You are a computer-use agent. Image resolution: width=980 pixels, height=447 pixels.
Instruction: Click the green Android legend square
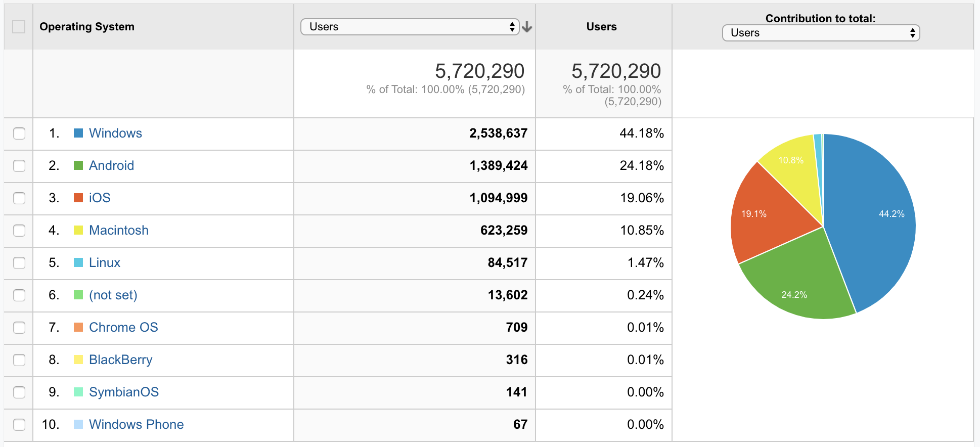click(x=78, y=165)
